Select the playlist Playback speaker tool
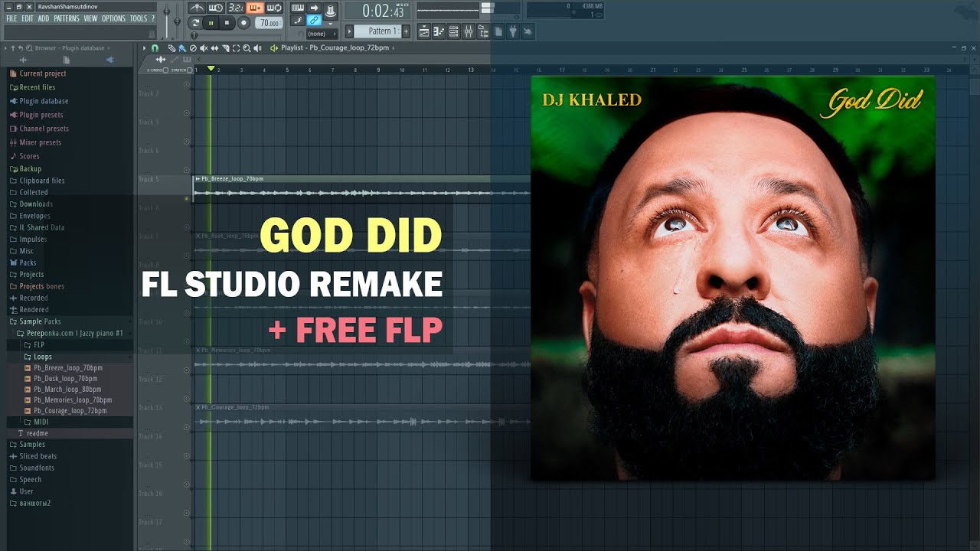The width and height of the screenshot is (980, 551). coord(257,48)
